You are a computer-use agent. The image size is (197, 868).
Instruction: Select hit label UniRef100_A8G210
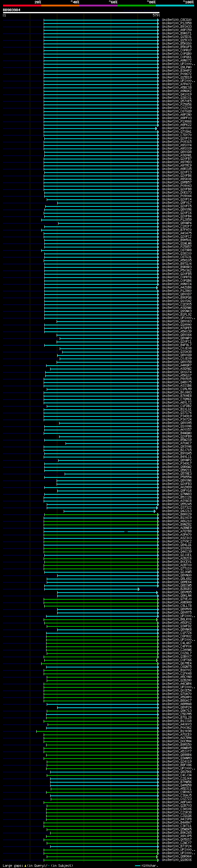[x=176, y=521]
